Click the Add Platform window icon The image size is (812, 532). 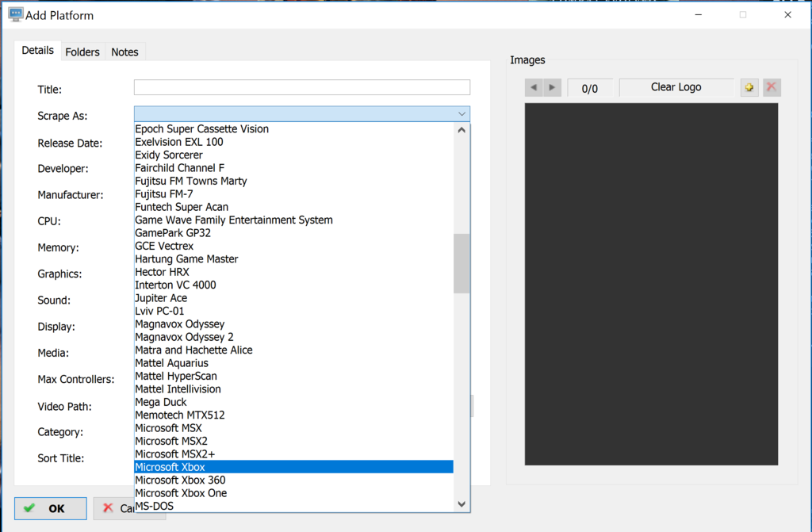pos(14,14)
